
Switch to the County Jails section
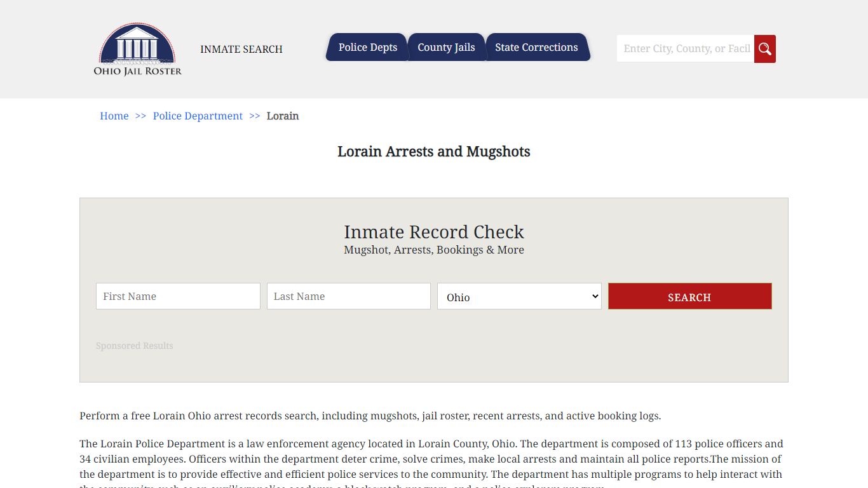coord(446,47)
